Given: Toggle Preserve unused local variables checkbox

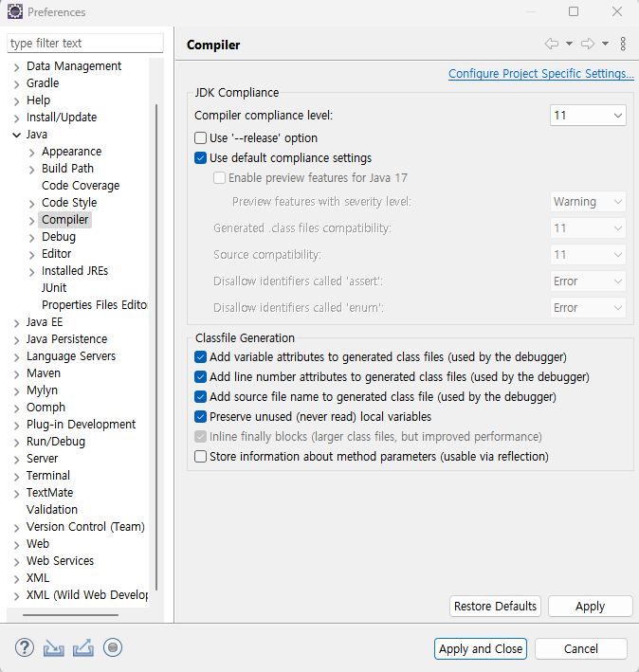Looking at the screenshot, I should tap(200, 417).
